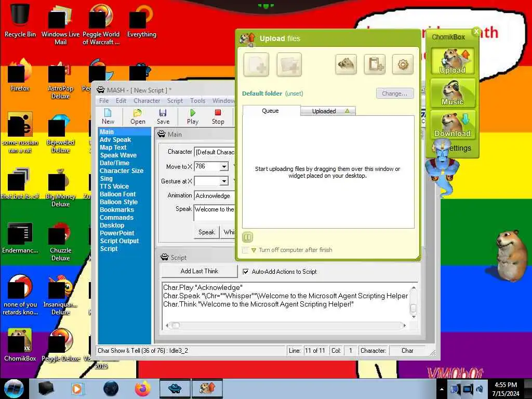Select TTS Voice in the sidebar

114,187
